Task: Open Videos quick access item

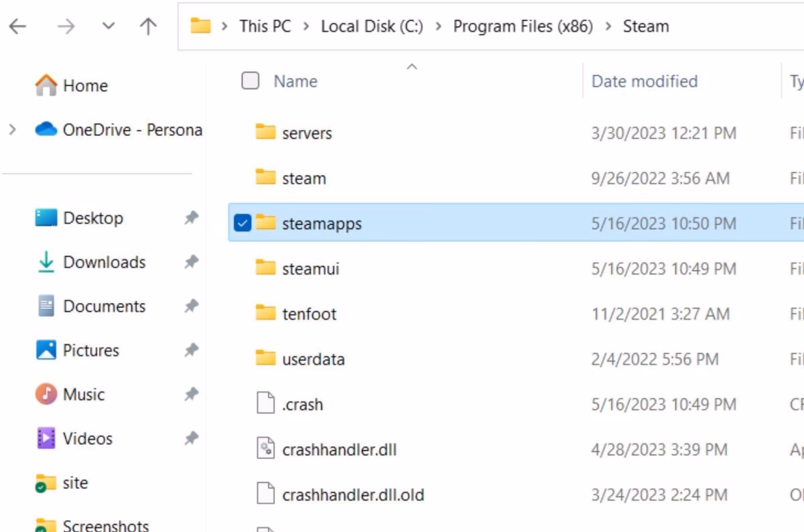Action: point(88,439)
